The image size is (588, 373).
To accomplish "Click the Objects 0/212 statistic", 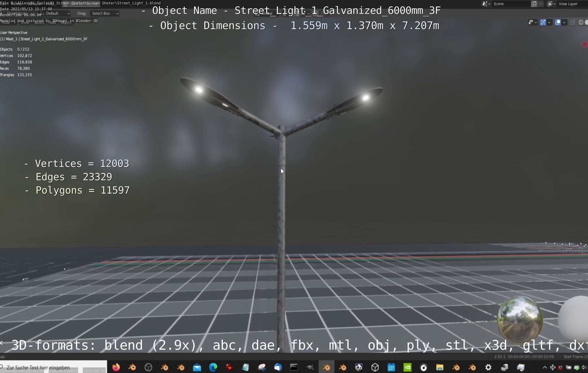I will tap(15, 49).
